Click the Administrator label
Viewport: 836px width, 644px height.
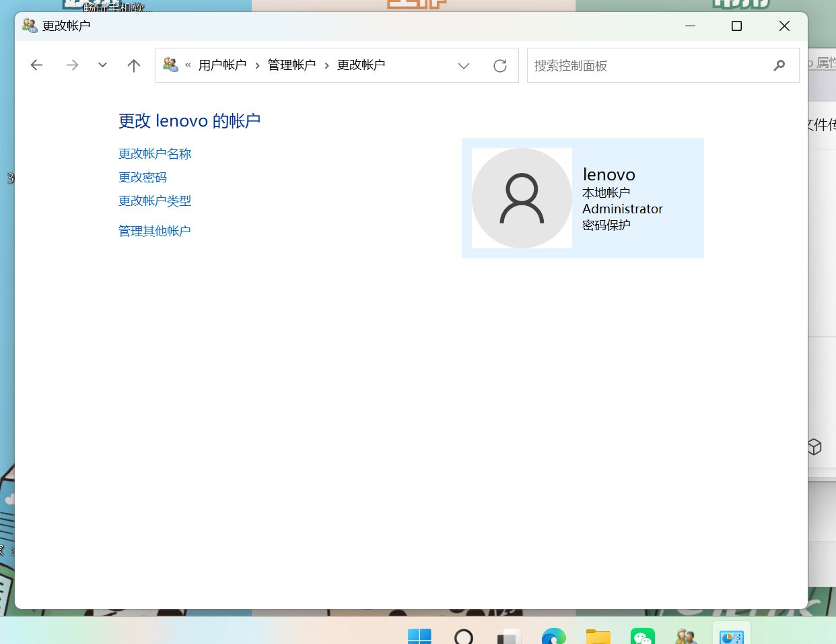point(623,209)
